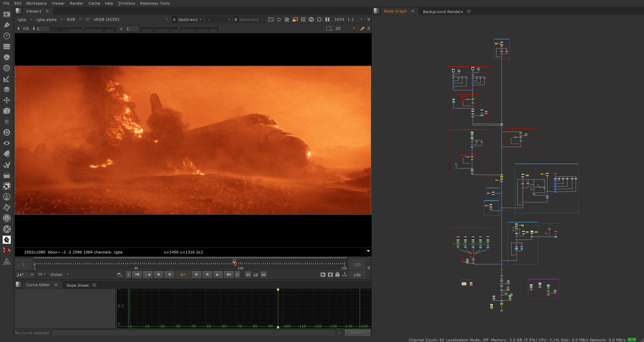The height and width of the screenshot is (342, 644).
Task: Click the pause icon in the viewer toolbar
Action: [327, 19]
